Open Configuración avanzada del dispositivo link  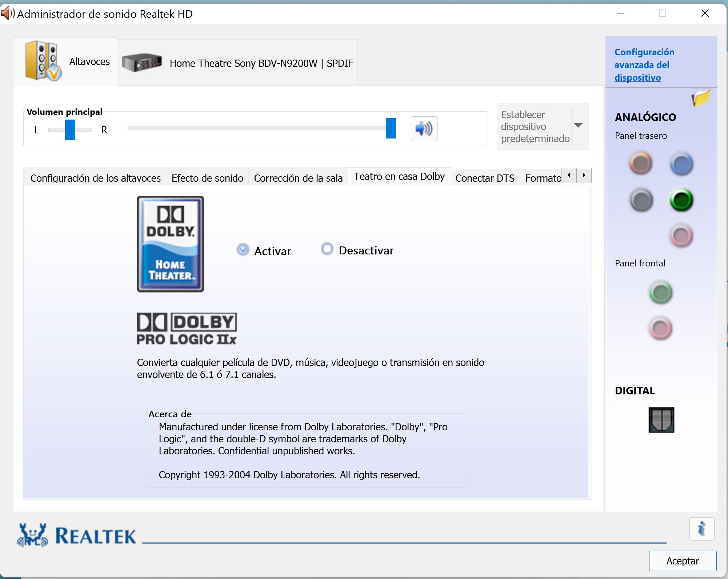[644, 65]
